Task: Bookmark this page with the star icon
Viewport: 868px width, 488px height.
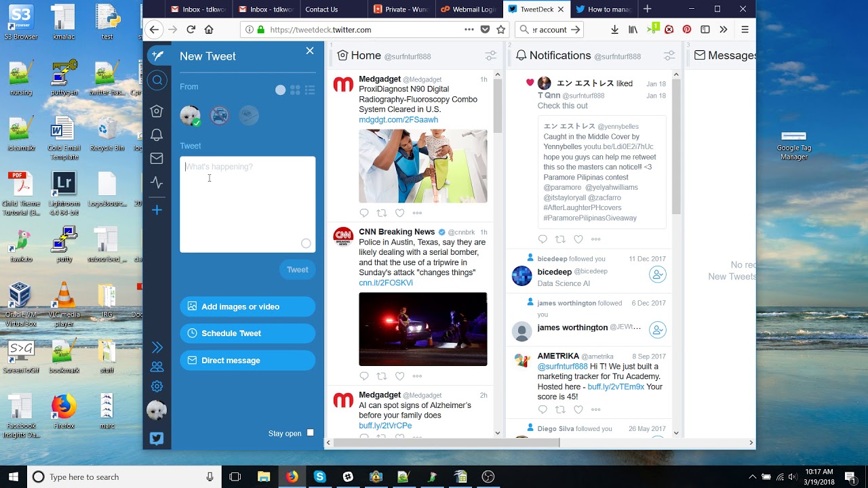Action: coord(501,30)
